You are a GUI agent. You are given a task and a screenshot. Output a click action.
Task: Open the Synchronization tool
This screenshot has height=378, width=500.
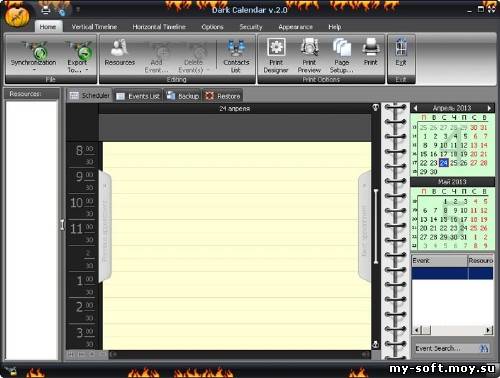coord(33,56)
